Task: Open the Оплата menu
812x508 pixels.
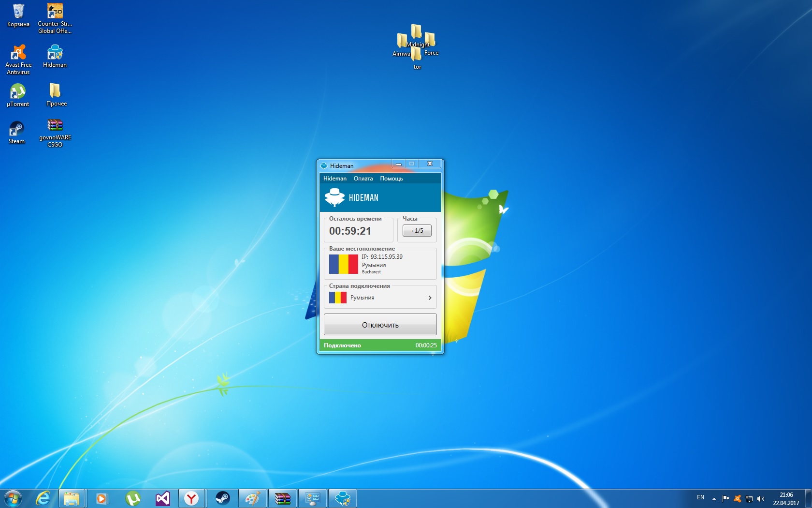Action: [363, 179]
